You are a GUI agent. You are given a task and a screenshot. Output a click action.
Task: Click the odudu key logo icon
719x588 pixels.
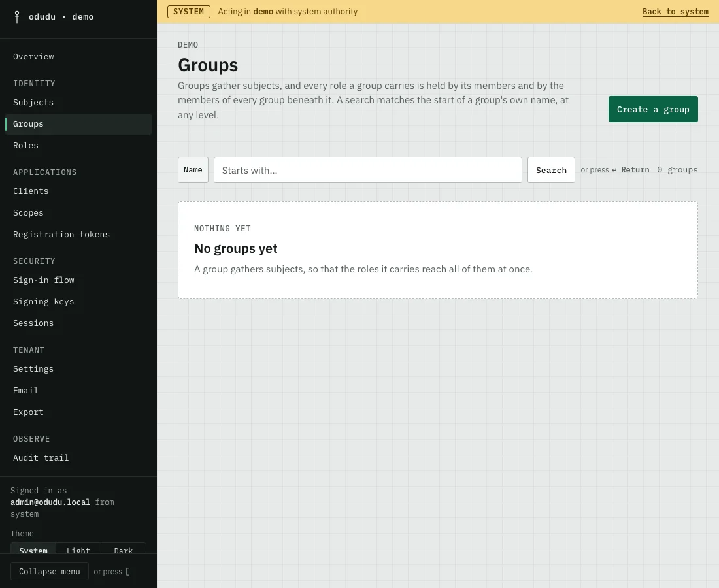coord(17,17)
